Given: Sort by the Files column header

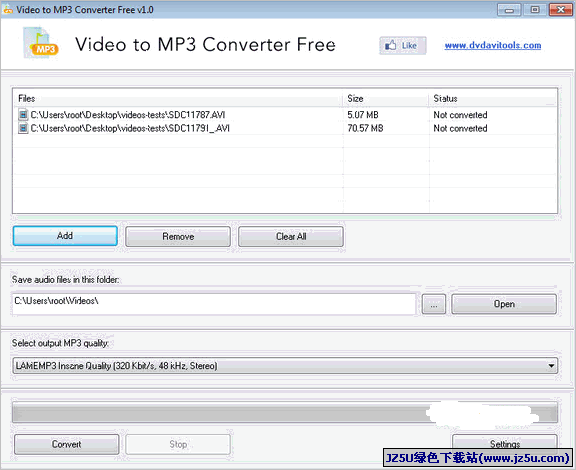Looking at the screenshot, I should pos(178,98).
